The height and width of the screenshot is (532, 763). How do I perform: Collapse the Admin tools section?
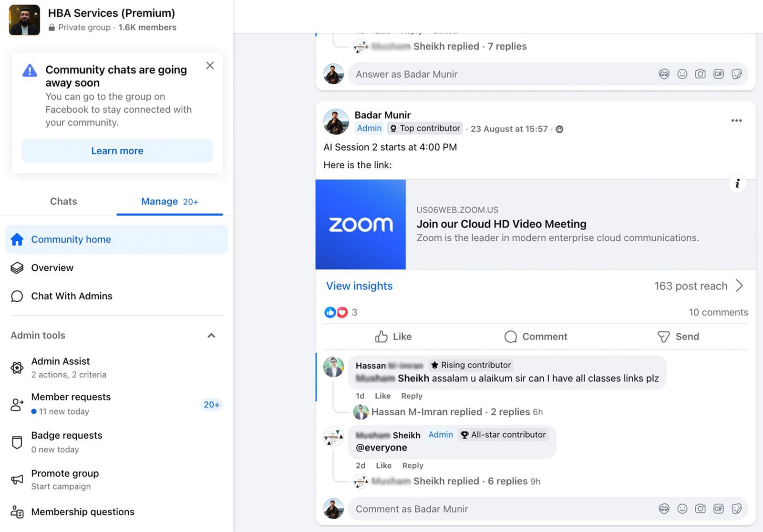pos(211,336)
